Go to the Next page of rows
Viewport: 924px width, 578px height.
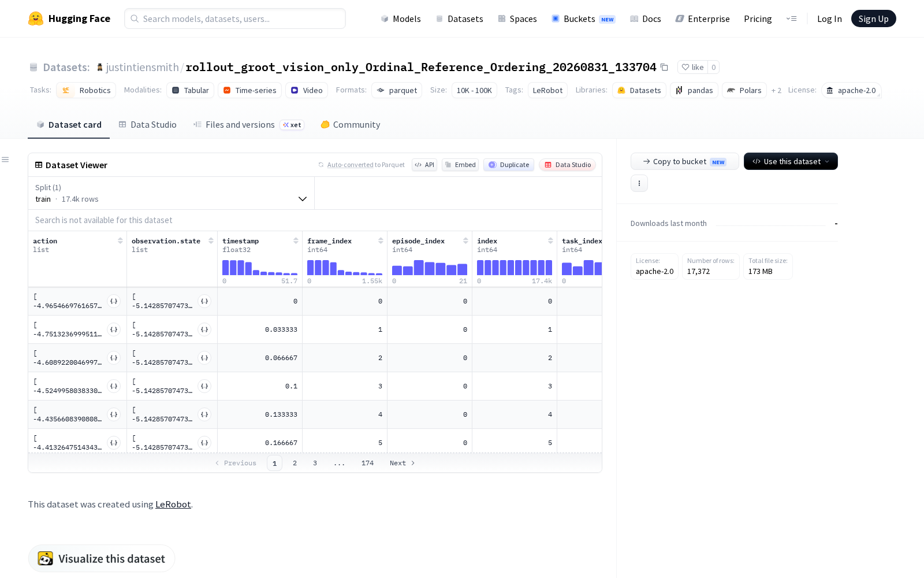(x=403, y=463)
